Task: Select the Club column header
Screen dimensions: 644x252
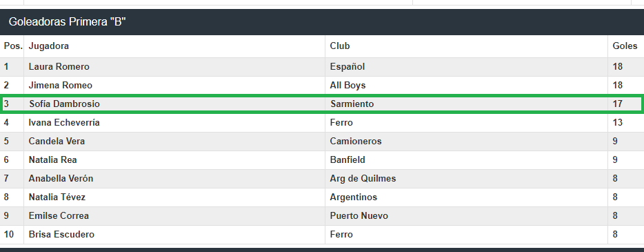Action: (340, 46)
